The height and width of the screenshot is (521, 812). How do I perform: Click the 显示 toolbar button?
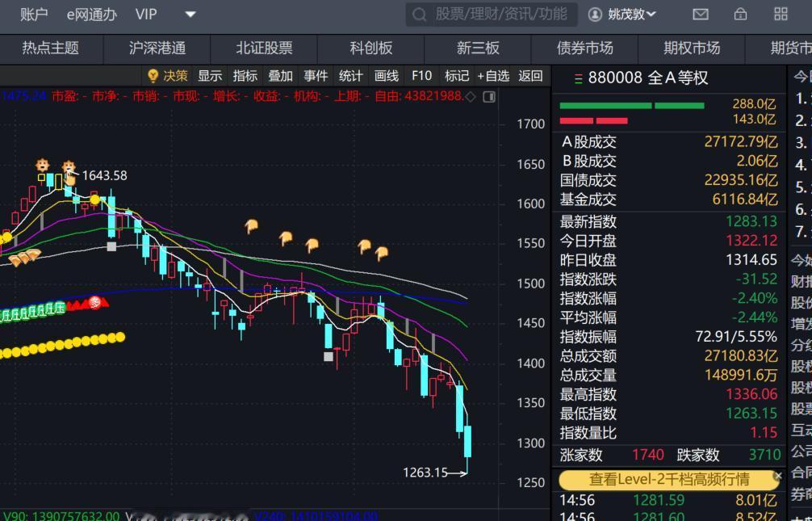(x=210, y=76)
